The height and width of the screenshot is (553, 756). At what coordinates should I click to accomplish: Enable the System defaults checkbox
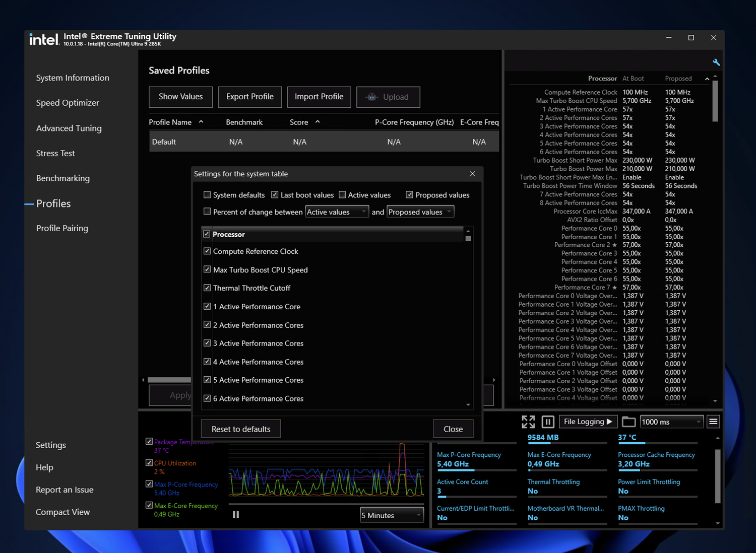click(x=207, y=195)
